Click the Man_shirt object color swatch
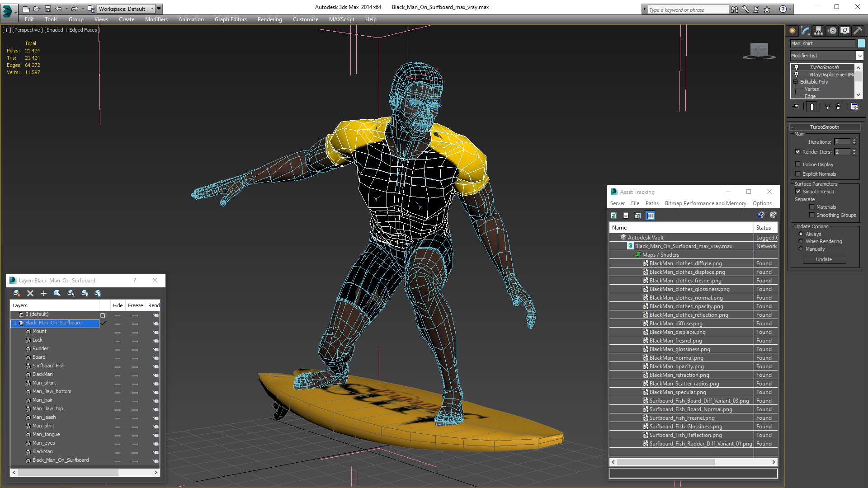868x488 pixels. pos(861,43)
